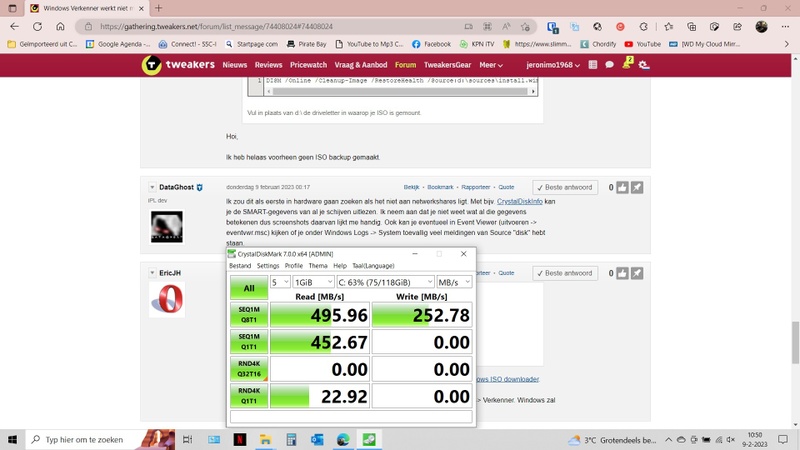The image size is (800, 450).
Task: Show hidden system tray icons
Action: pos(668,440)
